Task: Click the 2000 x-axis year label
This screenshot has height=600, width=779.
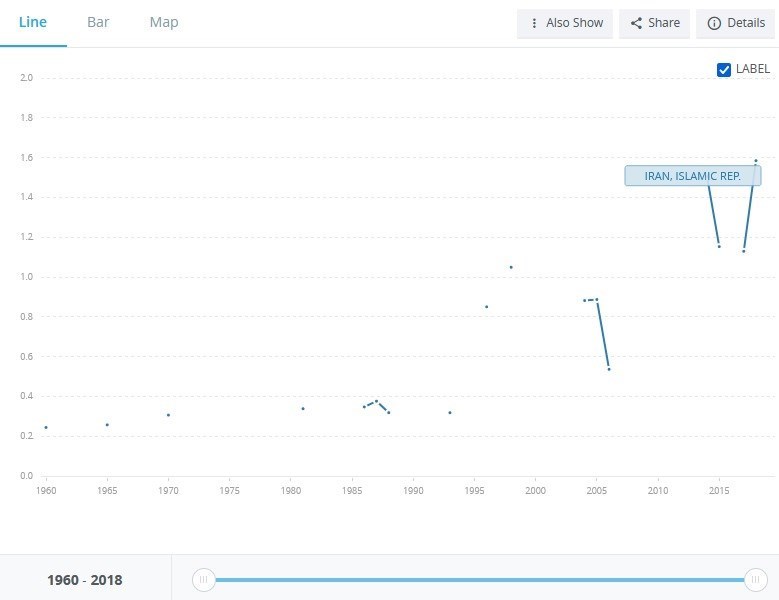Action: pos(535,491)
